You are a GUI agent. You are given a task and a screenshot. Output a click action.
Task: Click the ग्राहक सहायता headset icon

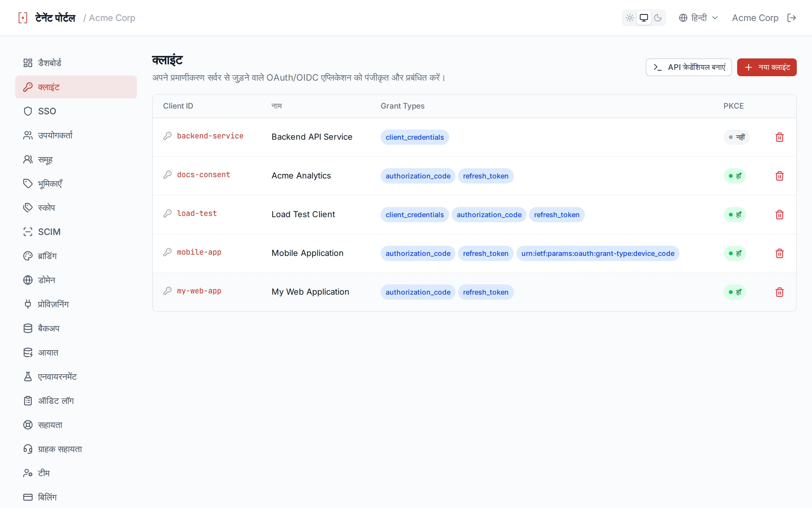point(28,449)
